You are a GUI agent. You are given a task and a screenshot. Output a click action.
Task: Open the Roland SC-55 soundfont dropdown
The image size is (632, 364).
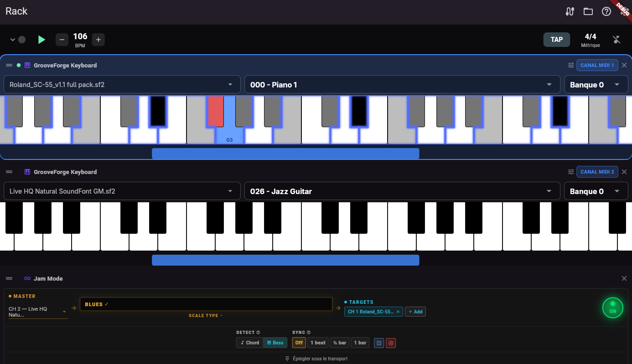[121, 84]
